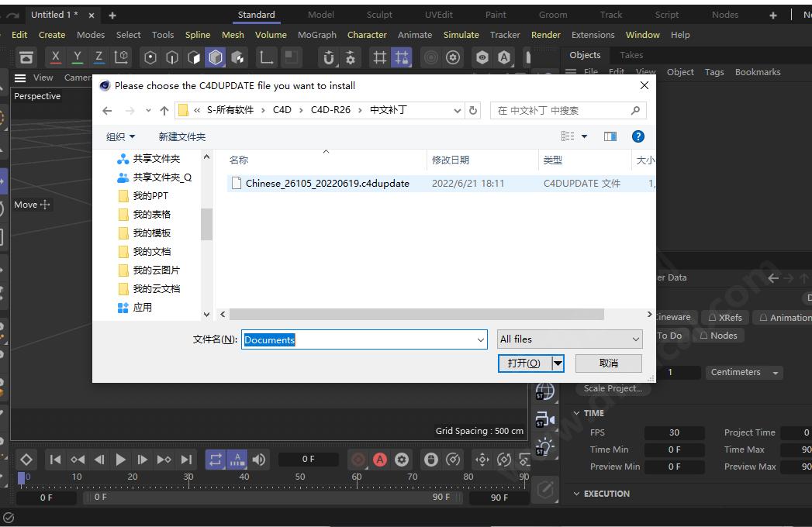
Task: Open the Simulate menu
Action: tap(461, 35)
